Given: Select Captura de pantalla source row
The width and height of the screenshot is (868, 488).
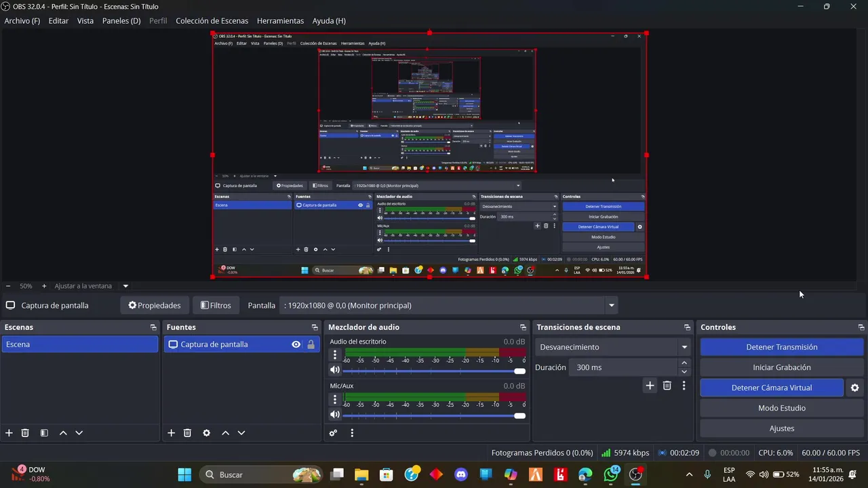Looking at the screenshot, I should point(241,344).
